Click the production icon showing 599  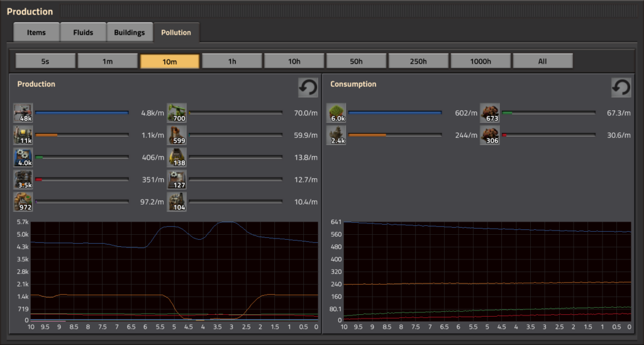tap(177, 135)
